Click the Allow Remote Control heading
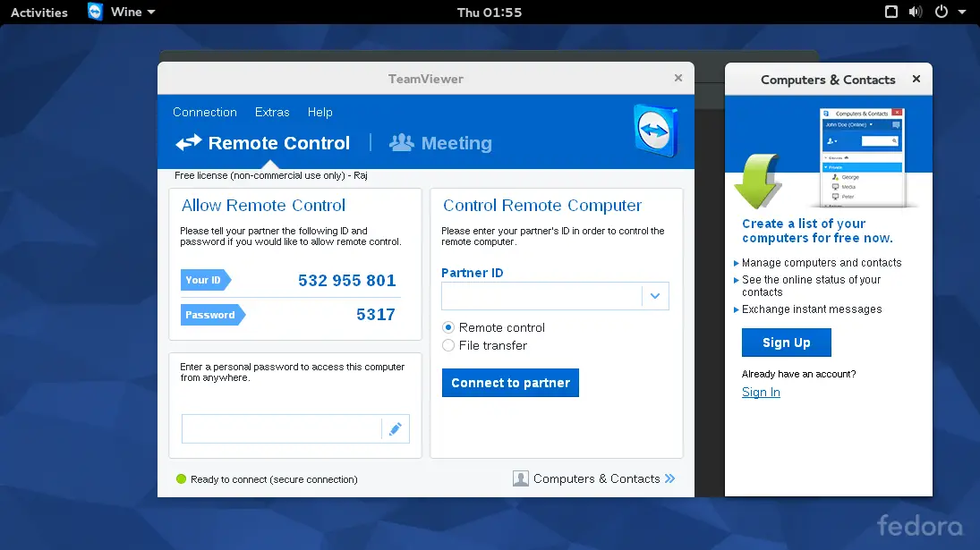This screenshot has height=550, width=980. 263,206
